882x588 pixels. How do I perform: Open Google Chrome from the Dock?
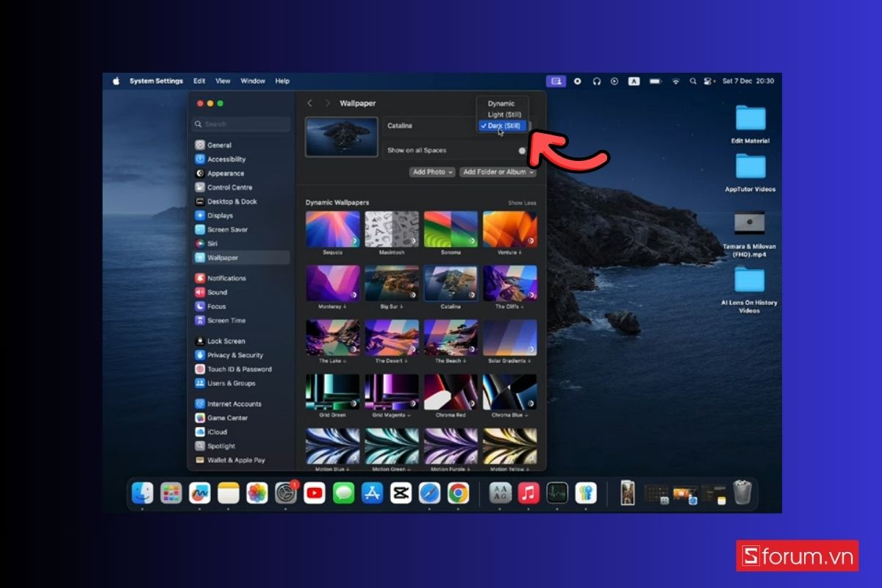(458, 493)
